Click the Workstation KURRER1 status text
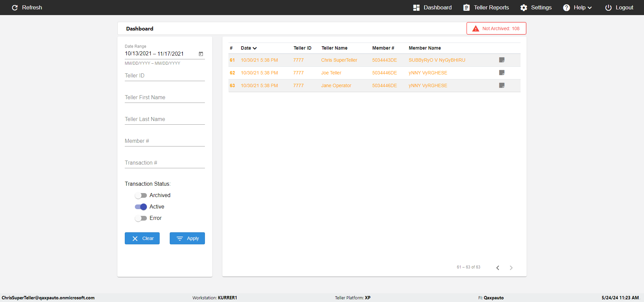This screenshot has width=644, height=302. 215,298
